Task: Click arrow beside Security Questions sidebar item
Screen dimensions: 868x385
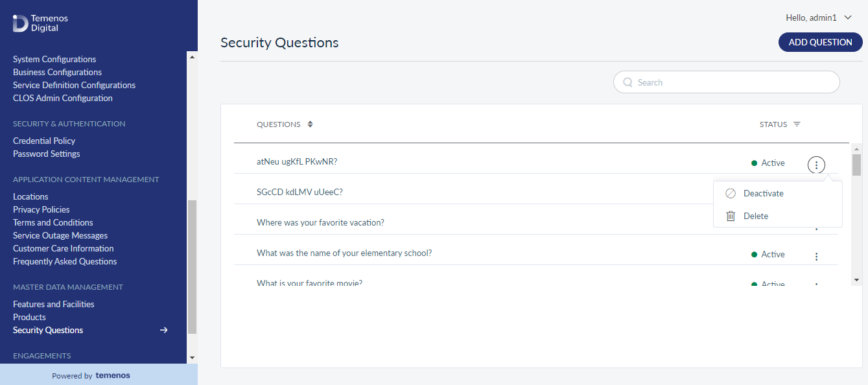Action: [x=164, y=330]
